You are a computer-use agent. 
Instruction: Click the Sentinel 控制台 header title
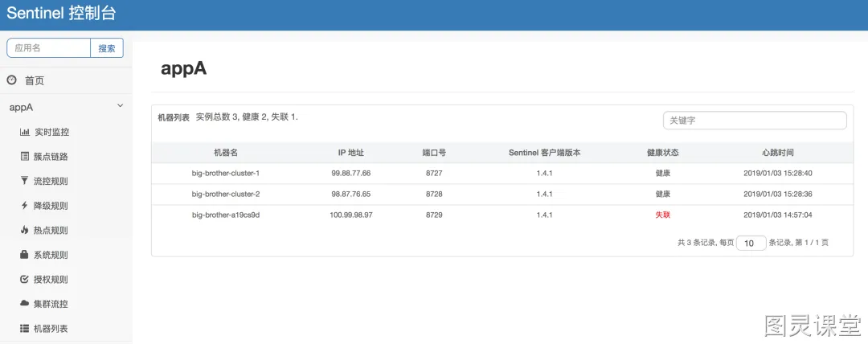click(61, 14)
